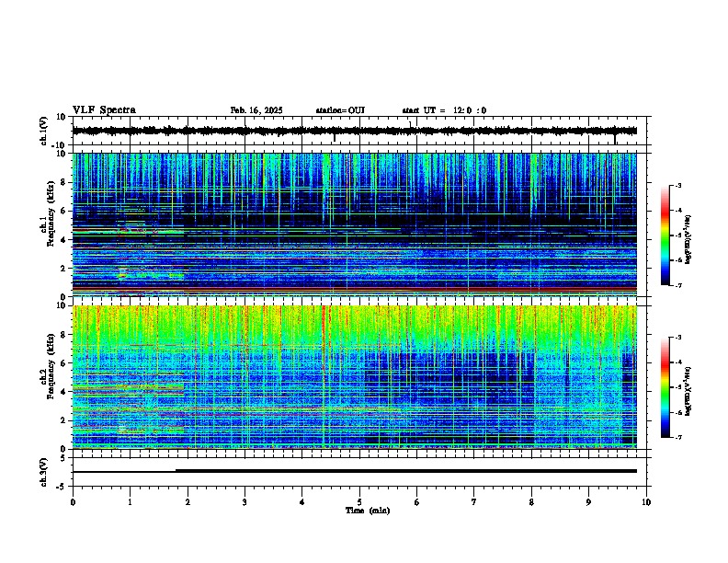Click the "-3" tick on ch.2 colorbar
Viewport: 728px width, 563px height.
tap(678, 338)
